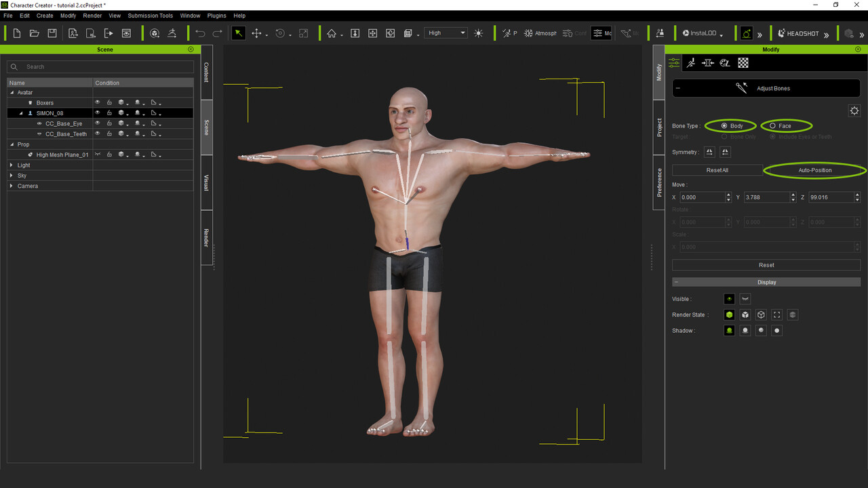The width and height of the screenshot is (868, 488).
Task: Set Display Visible to hidden eye icon
Action: (745, 299)
